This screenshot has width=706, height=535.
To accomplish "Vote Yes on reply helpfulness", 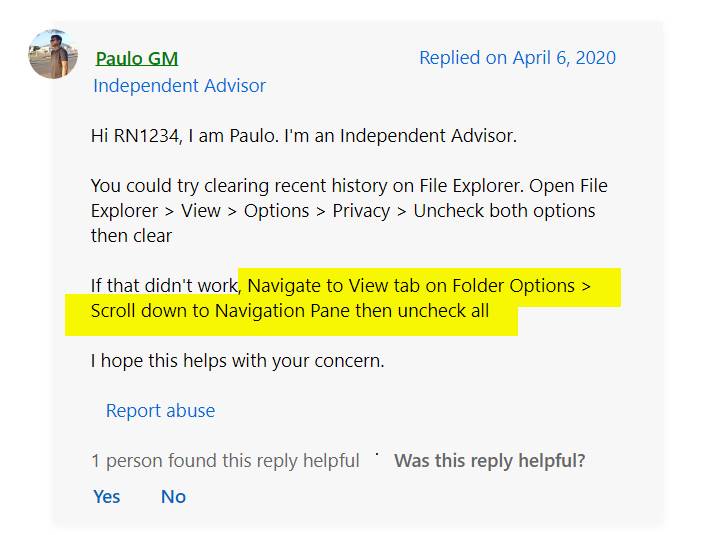I will coord(107,496).
